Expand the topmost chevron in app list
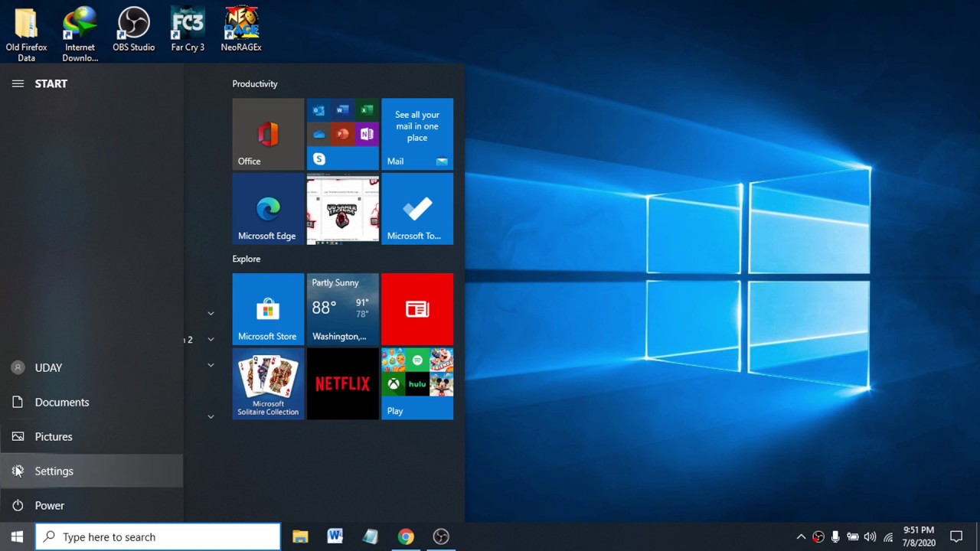The height and width of the screenshot is (551, 980). pos(211,314)
